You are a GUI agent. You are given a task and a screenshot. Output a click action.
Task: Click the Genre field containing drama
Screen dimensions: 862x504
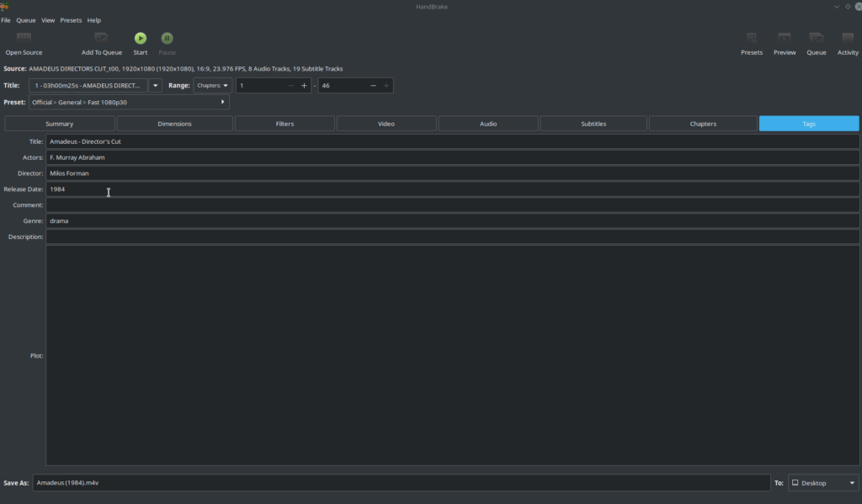(452, 221)
